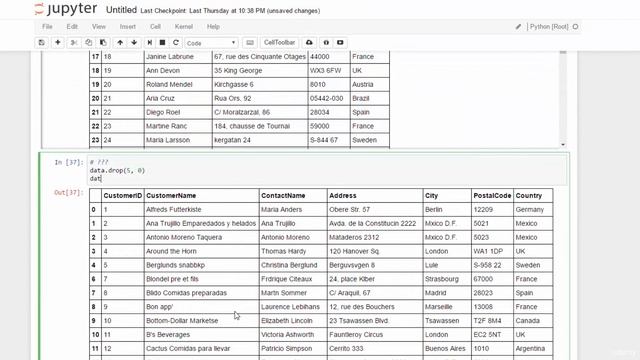The width and height of the screenshot is (640, 360).
Task: Open the Edit menu
Action: tap(72, 27)
